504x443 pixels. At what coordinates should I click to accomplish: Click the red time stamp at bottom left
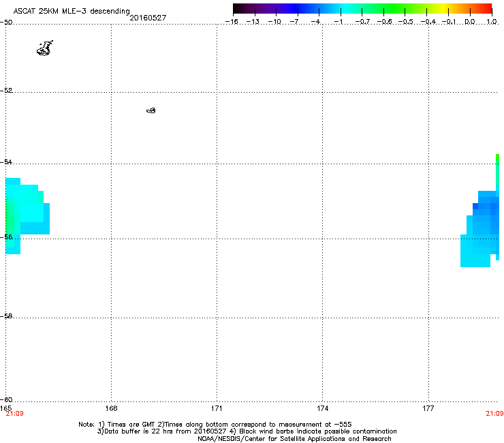14,414
